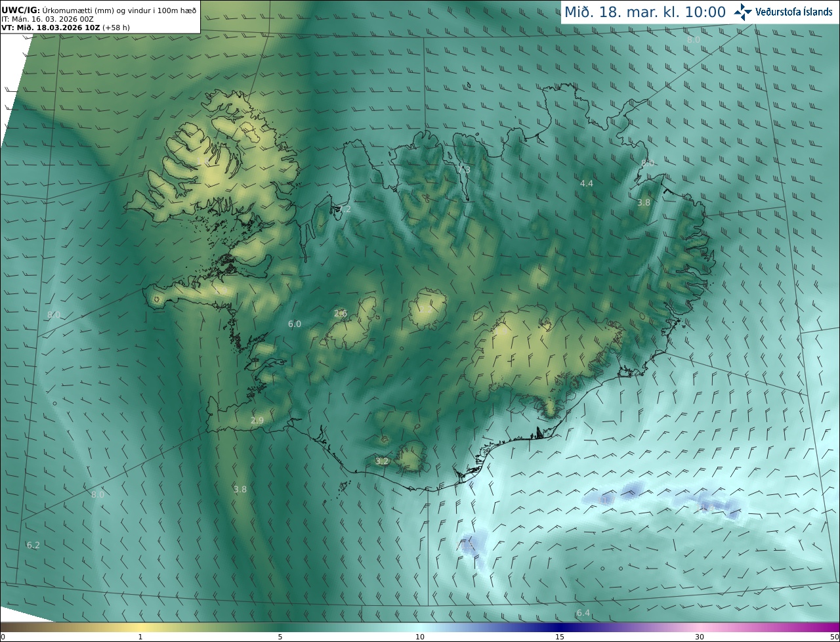Click colorbar tick label 50

coord(834,637)
